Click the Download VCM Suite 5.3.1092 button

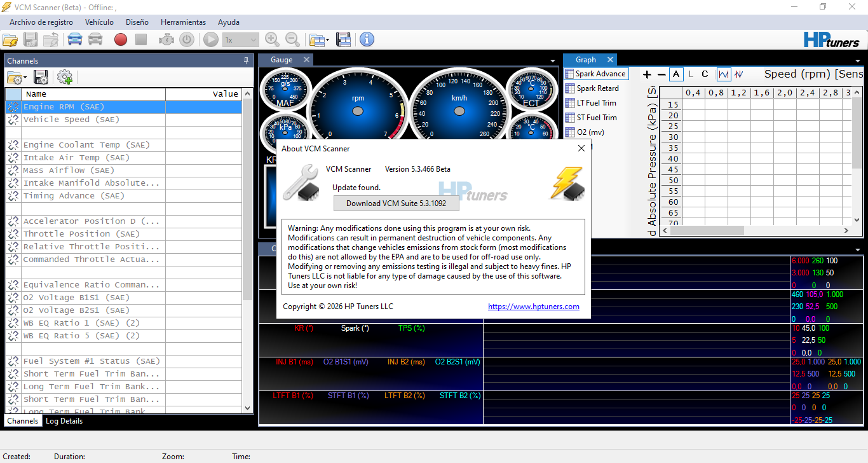[x=396, y=204]
